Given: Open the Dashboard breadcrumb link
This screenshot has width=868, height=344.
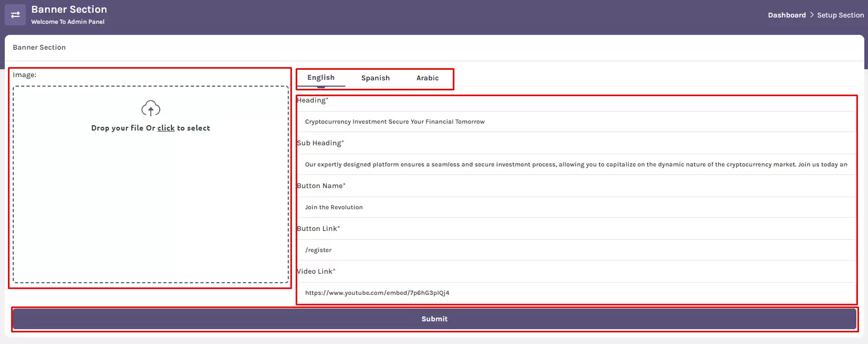Looking at the screenshot, I should (787, 15).
